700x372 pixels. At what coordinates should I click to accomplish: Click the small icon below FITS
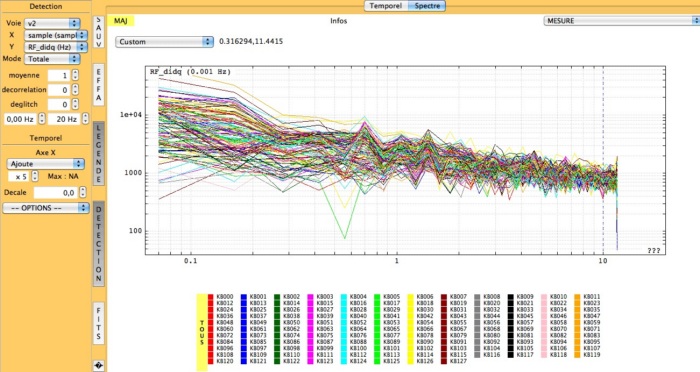[x=99, y=366]
